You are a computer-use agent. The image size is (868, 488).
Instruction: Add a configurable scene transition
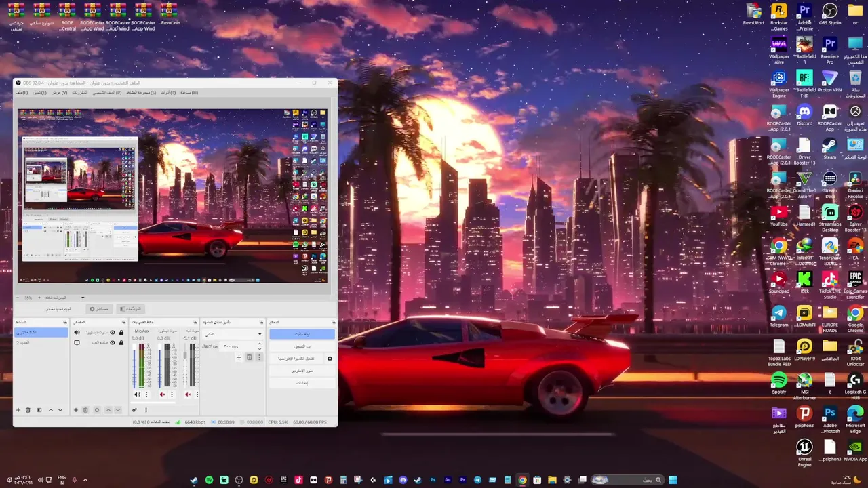tap(239, 357)
